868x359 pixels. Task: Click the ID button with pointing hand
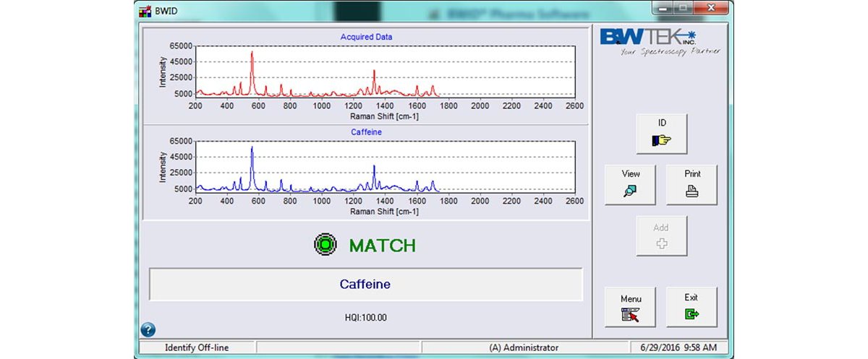click(x=662, y=134)
